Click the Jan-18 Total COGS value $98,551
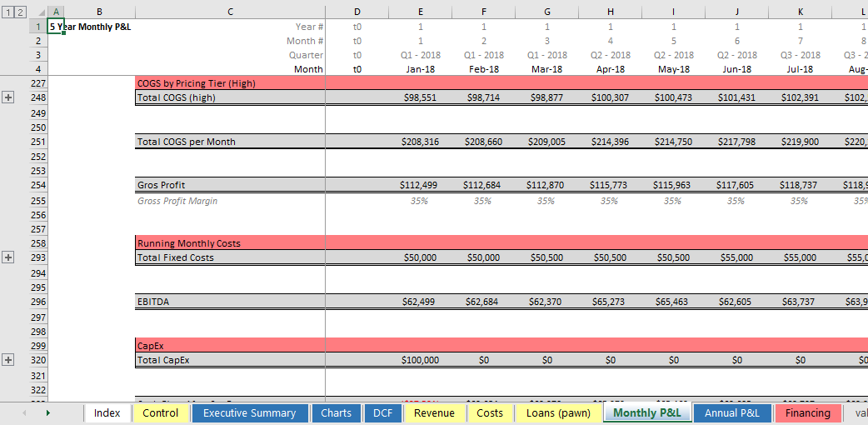 coord(420,97)
